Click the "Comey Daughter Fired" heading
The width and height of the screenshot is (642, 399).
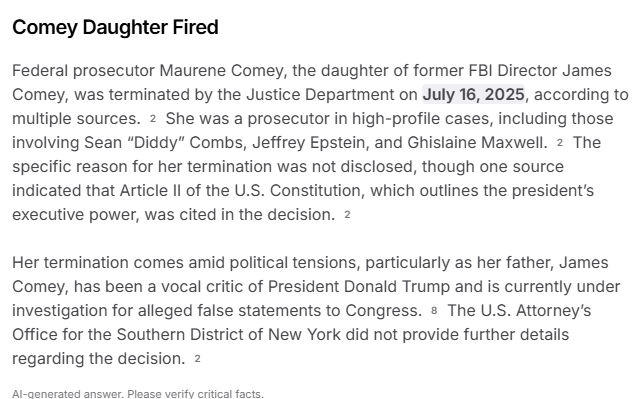[115, 27]
